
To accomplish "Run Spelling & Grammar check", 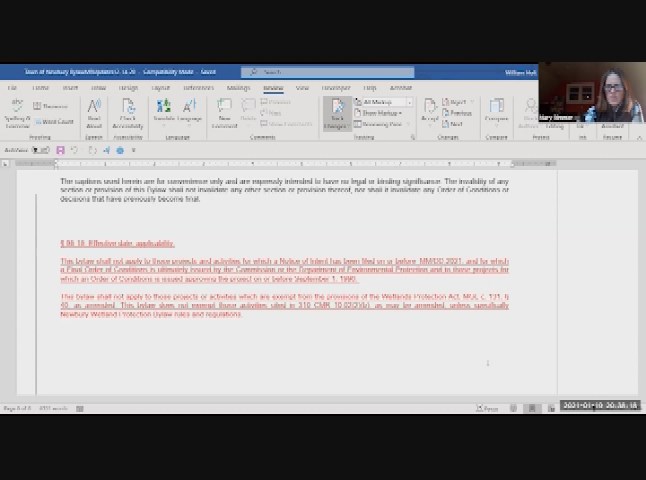I will [x=17, y=112].
